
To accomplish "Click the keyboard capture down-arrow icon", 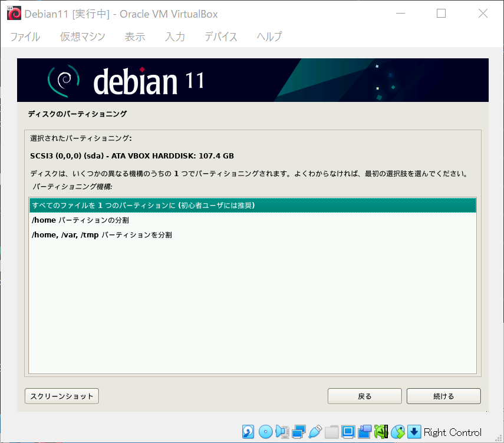I will [414, 432].
